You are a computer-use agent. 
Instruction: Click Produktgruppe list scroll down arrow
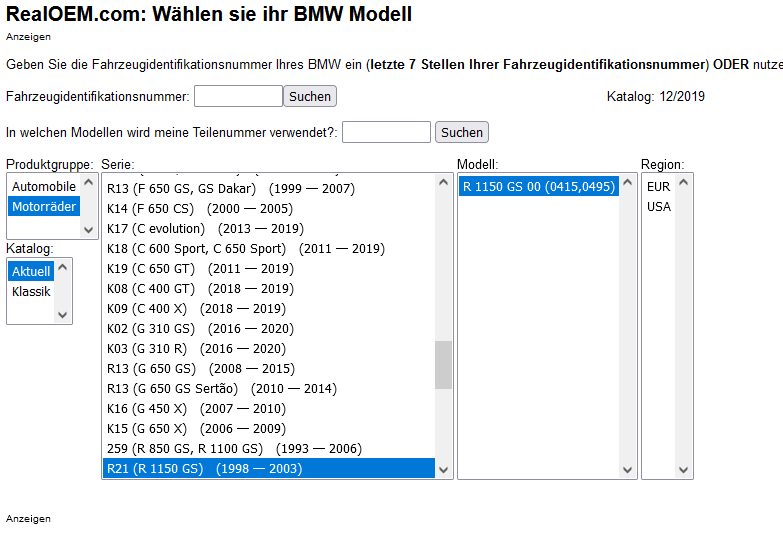88,230
